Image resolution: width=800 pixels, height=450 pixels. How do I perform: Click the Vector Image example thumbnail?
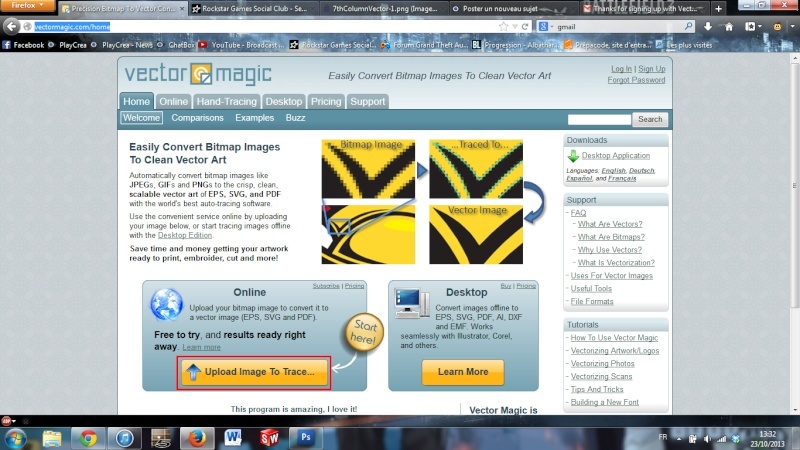pyautogui.click(x=476, y=234)
